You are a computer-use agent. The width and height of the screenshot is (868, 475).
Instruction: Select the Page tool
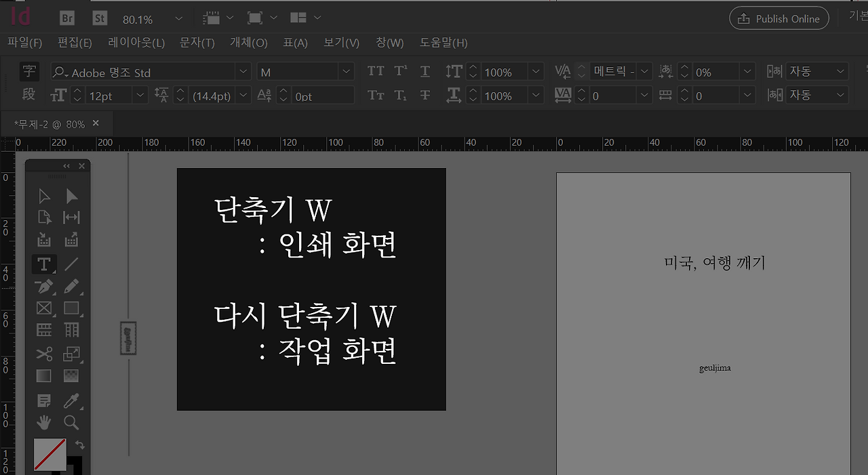(44, 218)
